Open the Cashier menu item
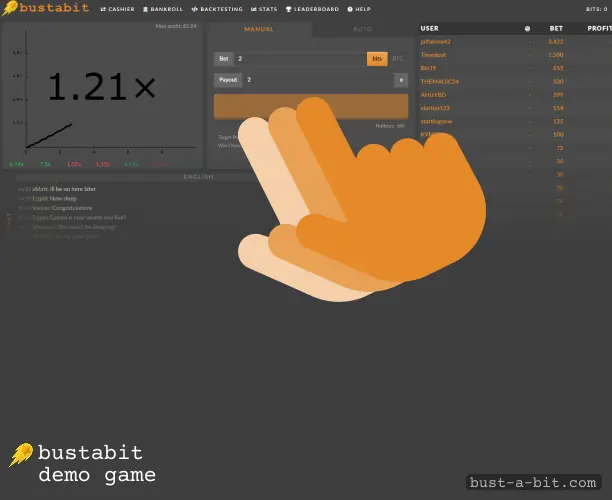This screenshot has width=612, height=500. pyautogui.click(x=117, y=9)
